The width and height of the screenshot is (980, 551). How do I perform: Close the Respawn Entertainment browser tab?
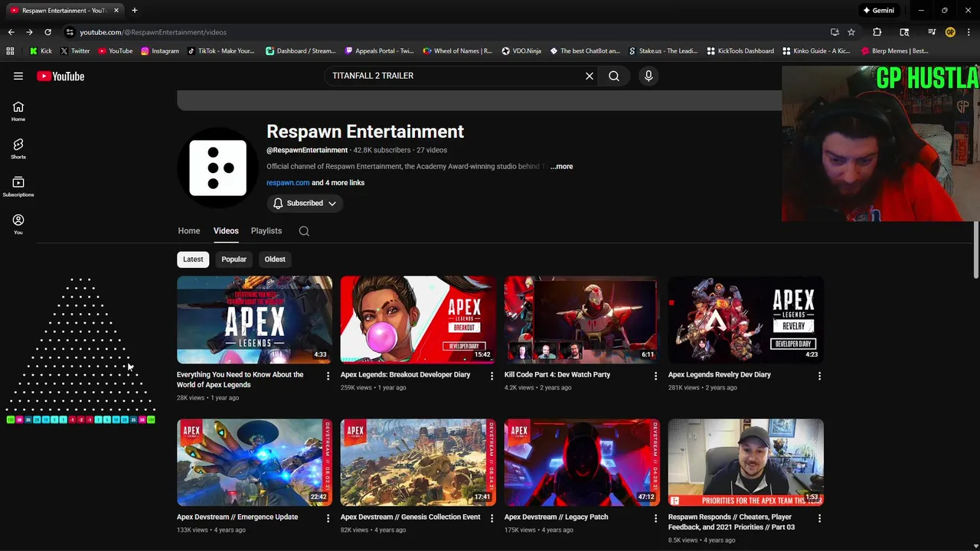tap(116, 10)
